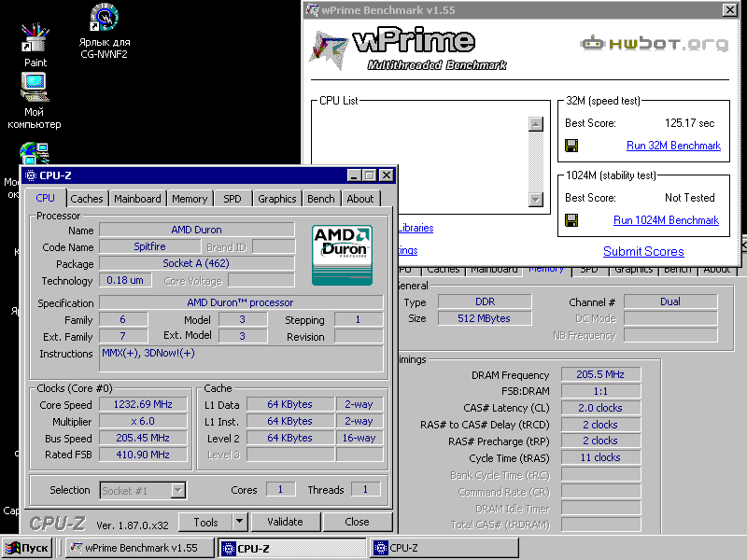Switch to the Mainboard tab in front CPU-Z
The height and width of the screenshot is (560, 747).
[137, 199]
